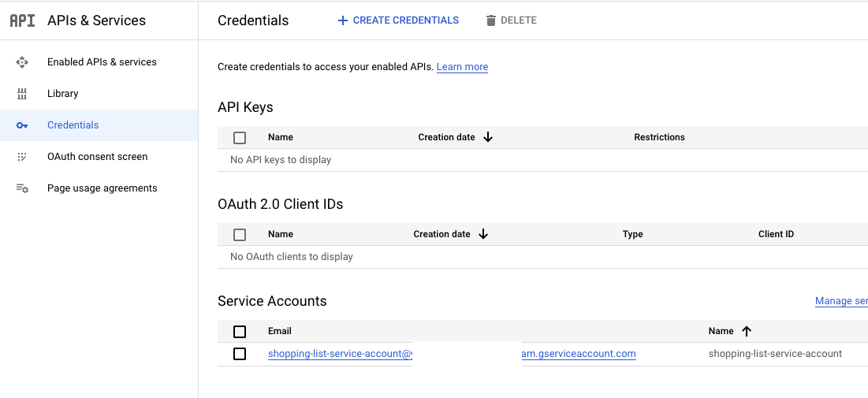Viewport: 868px width, 398px height.
Task: Check the shopping-list-service-account row checkbox
Action: coord(240,354)
